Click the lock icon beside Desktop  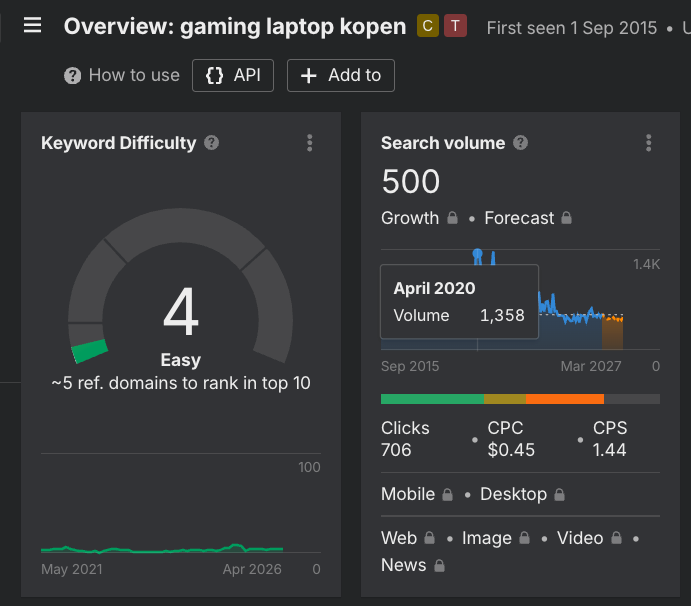click(x=560, y=494)
